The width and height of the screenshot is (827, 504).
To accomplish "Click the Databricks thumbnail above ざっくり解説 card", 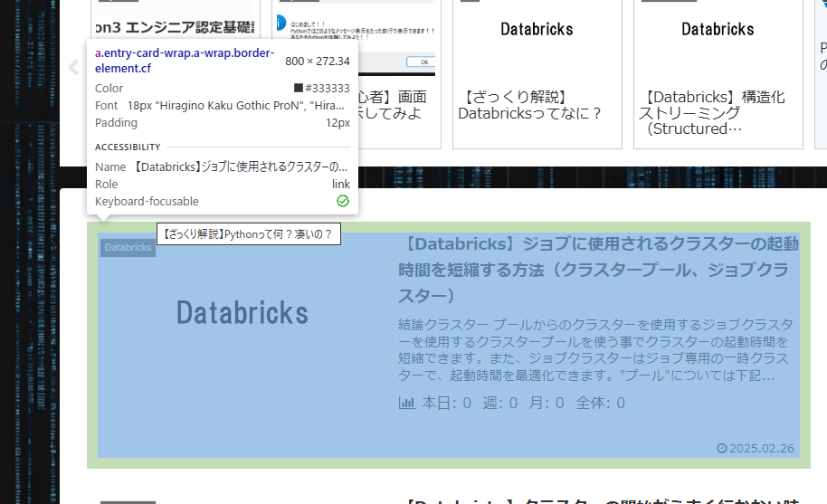I will click(537, 30).
